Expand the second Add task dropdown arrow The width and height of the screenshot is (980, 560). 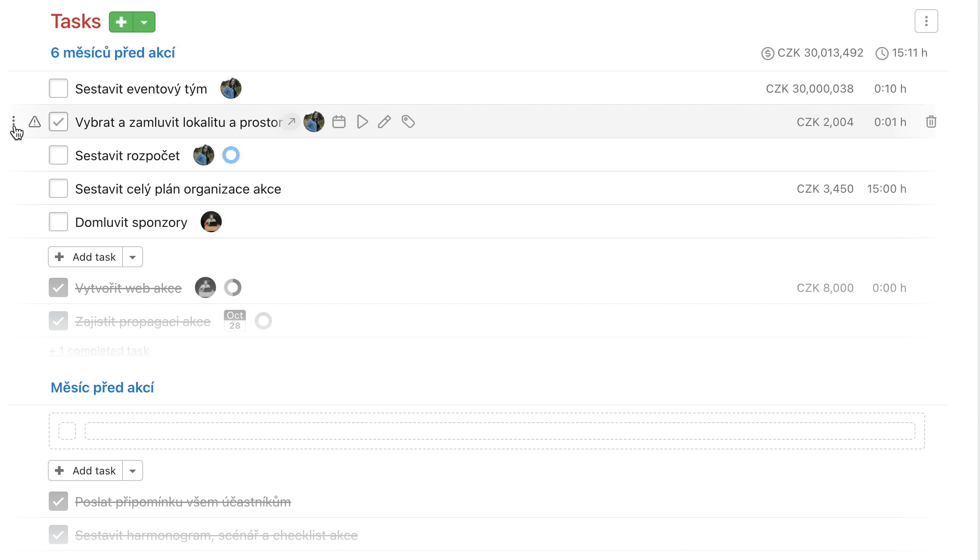[x=133, y=470]
